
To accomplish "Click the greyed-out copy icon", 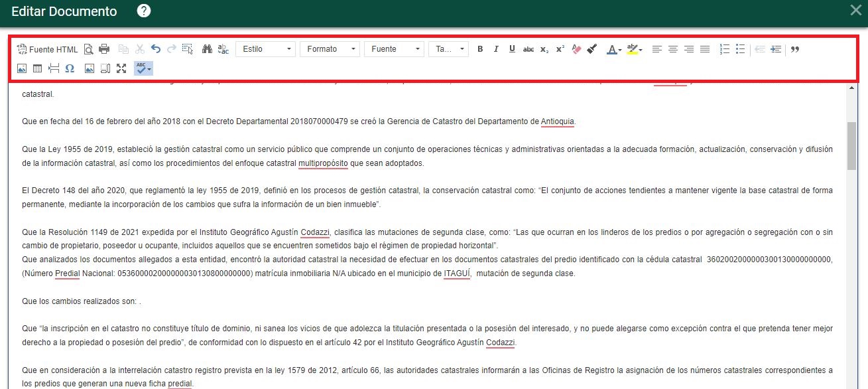I will 123,49.
